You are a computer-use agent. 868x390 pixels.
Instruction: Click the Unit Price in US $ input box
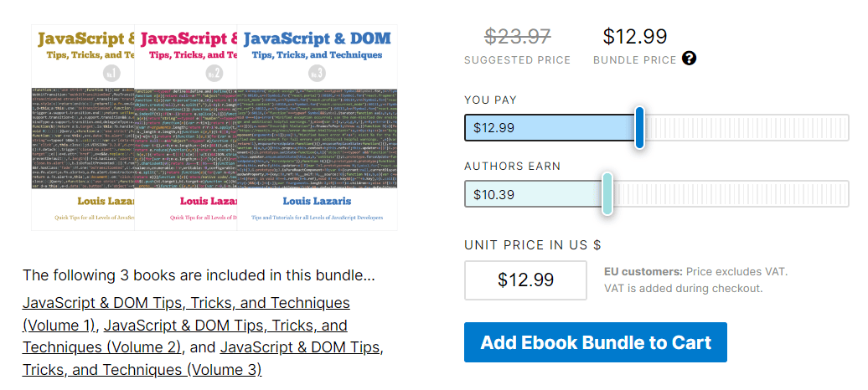pyautogui.click(x=525, y=280)
